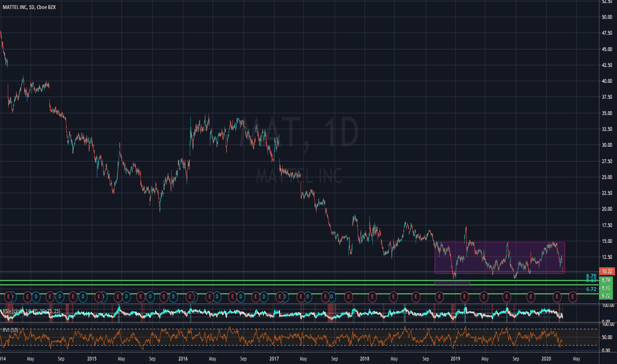Viewport: 617px width, 364px height.
Task: Open the July 2014 earnings marker
Action: click(x=50, y=296)
